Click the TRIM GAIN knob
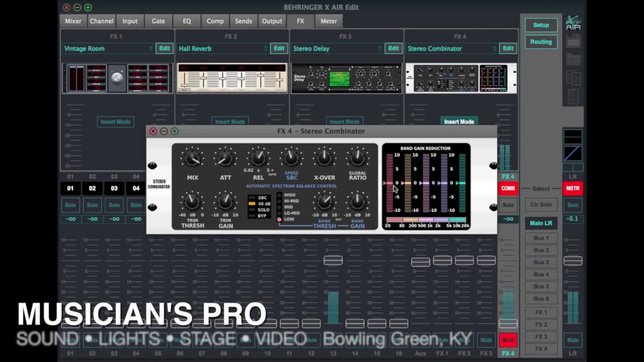This screenshot has width=644, height=362. pyautogui.click(x=225, y=202)
